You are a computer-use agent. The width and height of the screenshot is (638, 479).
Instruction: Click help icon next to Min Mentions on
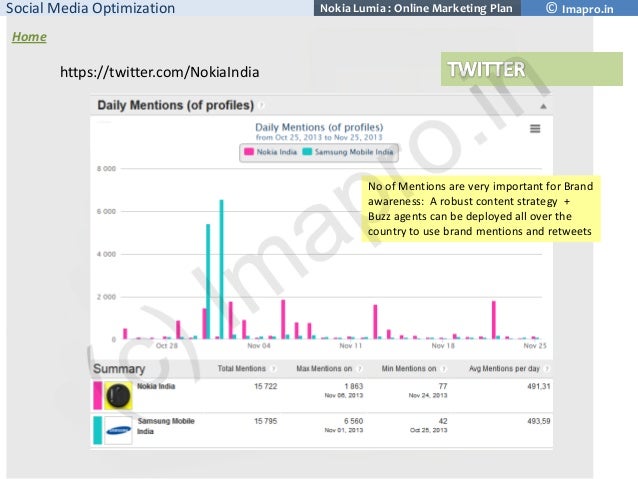(x=444, y=369)
